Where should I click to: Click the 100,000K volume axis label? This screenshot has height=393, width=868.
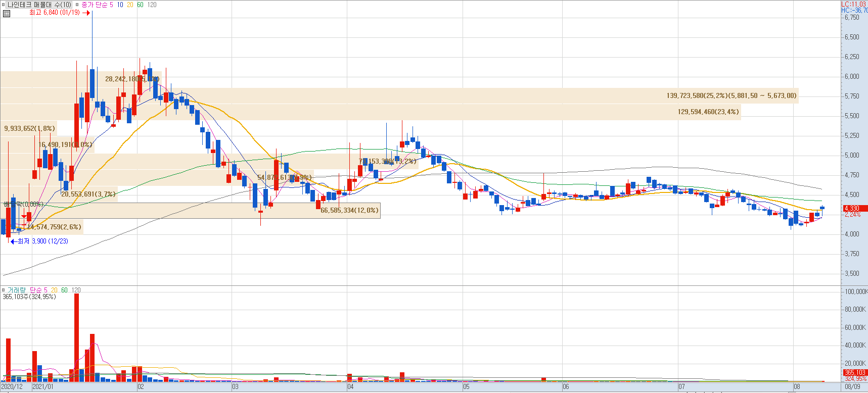point(856,291)
